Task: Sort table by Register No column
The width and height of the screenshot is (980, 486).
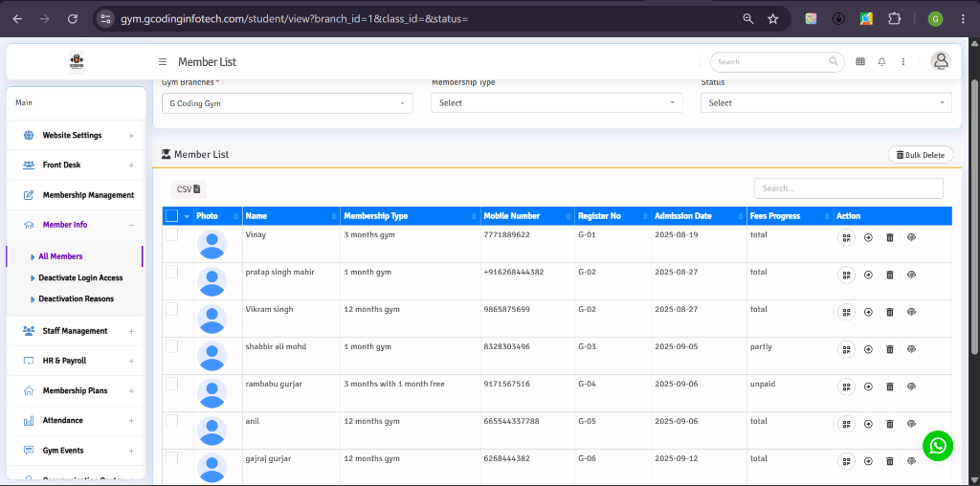Action: coord(613,216)
